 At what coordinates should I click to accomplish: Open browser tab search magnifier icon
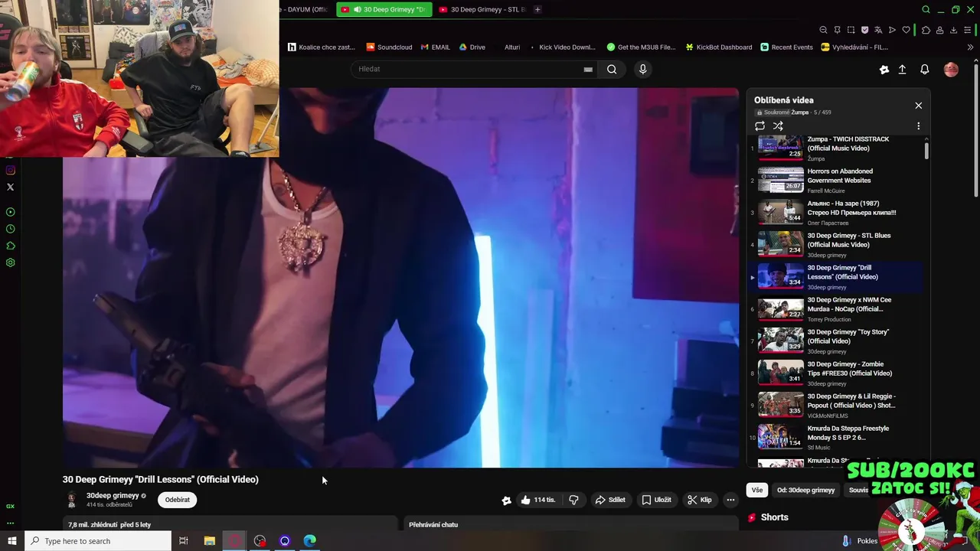(x=926, y=9)
